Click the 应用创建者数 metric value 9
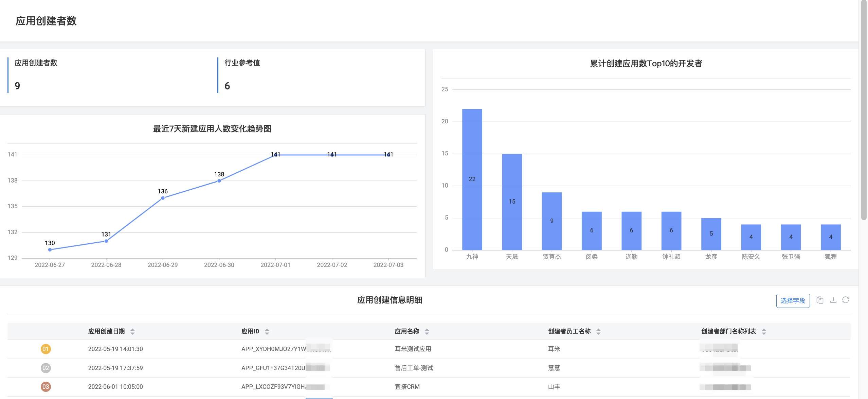 point(17,86)
